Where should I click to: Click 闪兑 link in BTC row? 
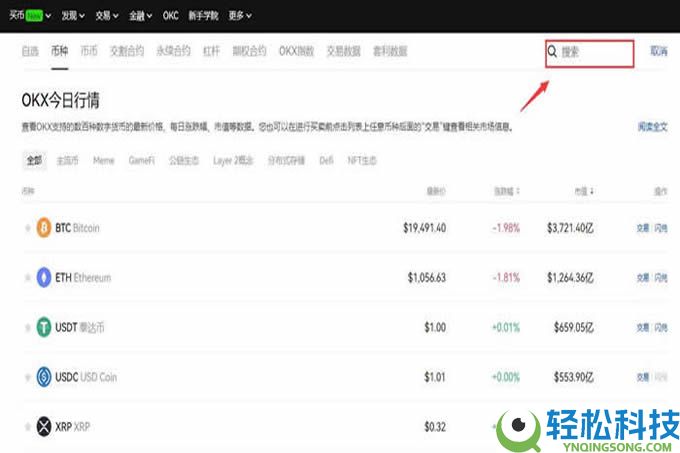(661, 228)
